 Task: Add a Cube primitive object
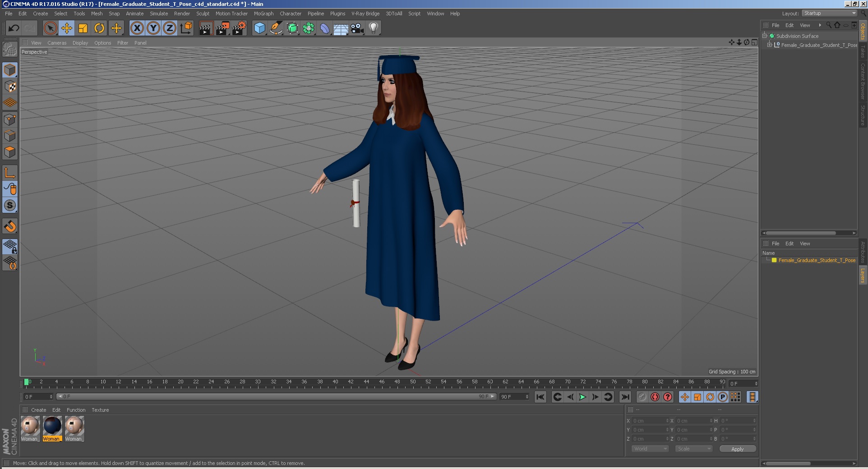pos(259,28)
